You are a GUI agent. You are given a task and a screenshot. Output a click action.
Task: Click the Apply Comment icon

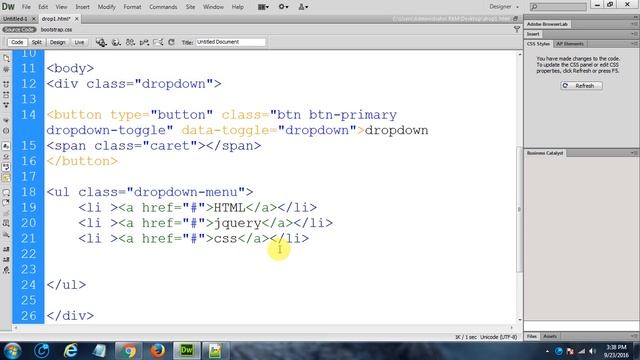pos(6,192)
